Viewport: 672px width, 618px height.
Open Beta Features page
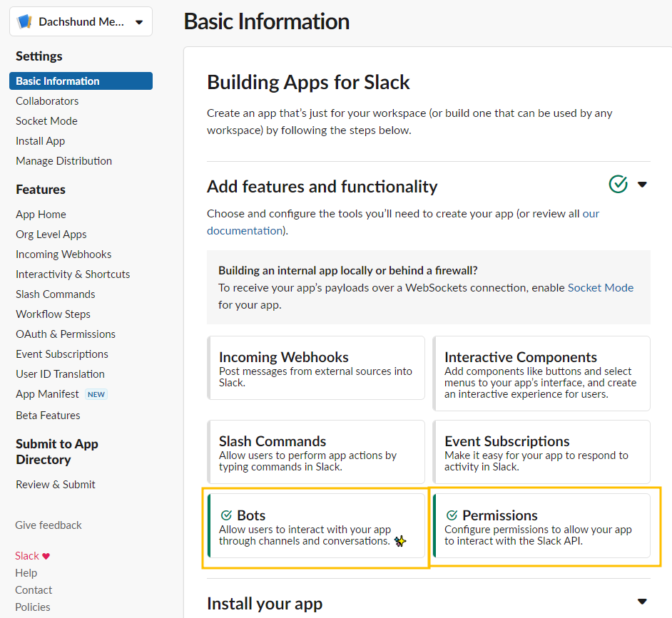[48, 416]
